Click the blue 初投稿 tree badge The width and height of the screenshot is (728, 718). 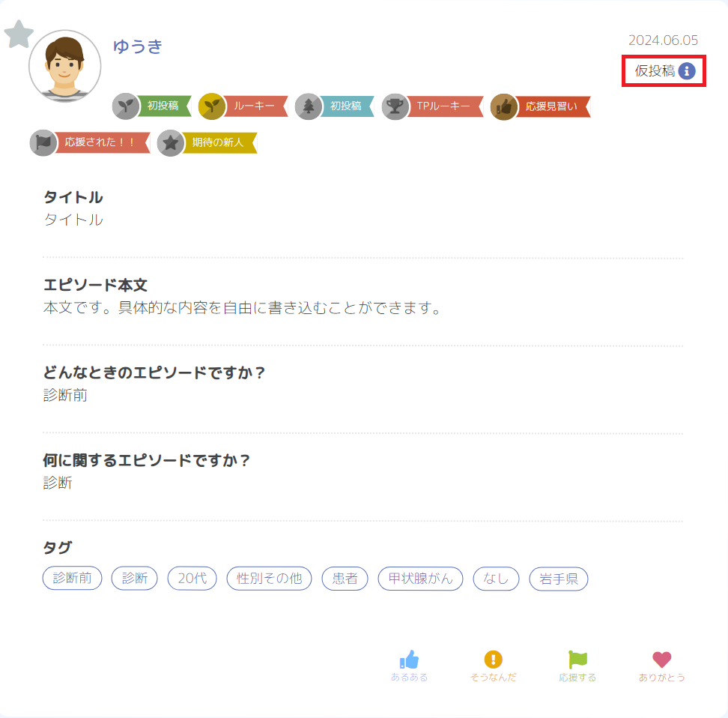[x=334, y=106]
